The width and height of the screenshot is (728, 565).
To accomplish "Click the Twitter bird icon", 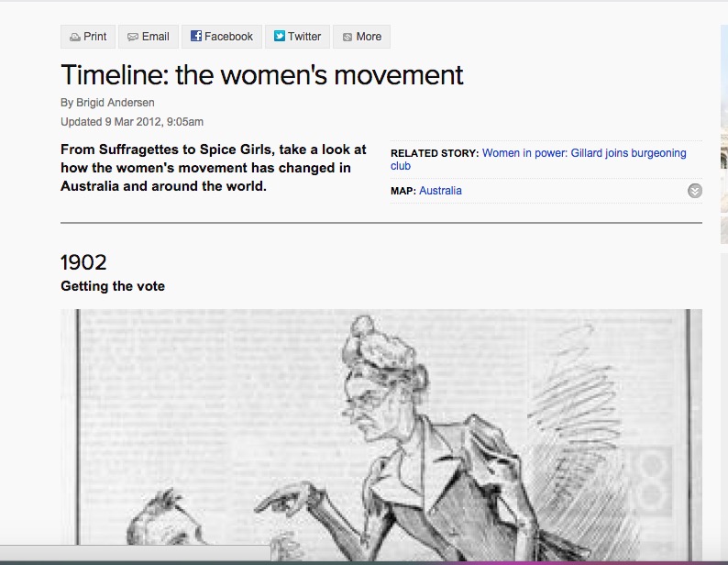I will (279, 36).
